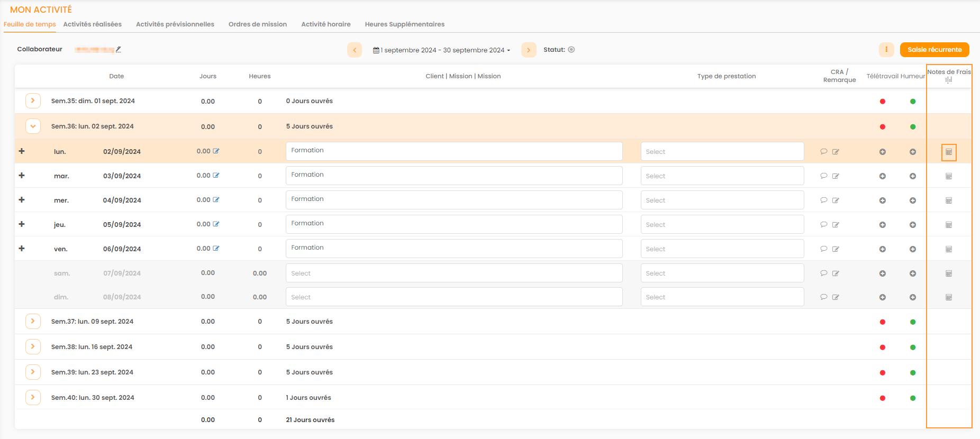Open expense note icon for Saturday 07/09/2024
The image size is (980, 439).
point(949,273)
